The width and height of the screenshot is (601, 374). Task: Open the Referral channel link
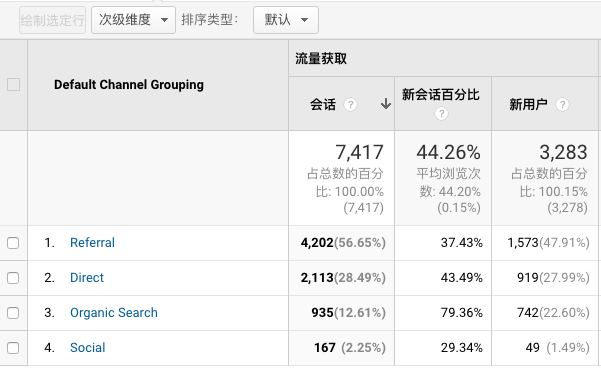pos(92,243)
